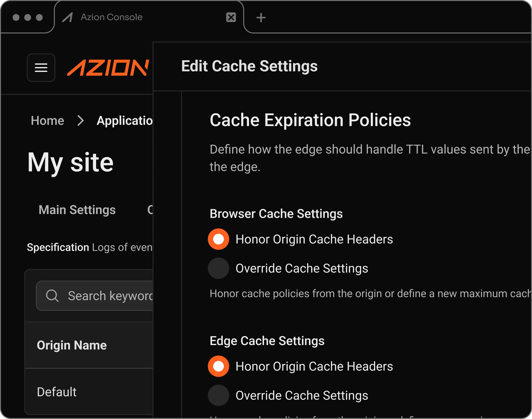This screenshot has height=419, width=532.
Task: Select Edge Cache Honor Origin Cache Headers
Action: (x=218, y=366)
